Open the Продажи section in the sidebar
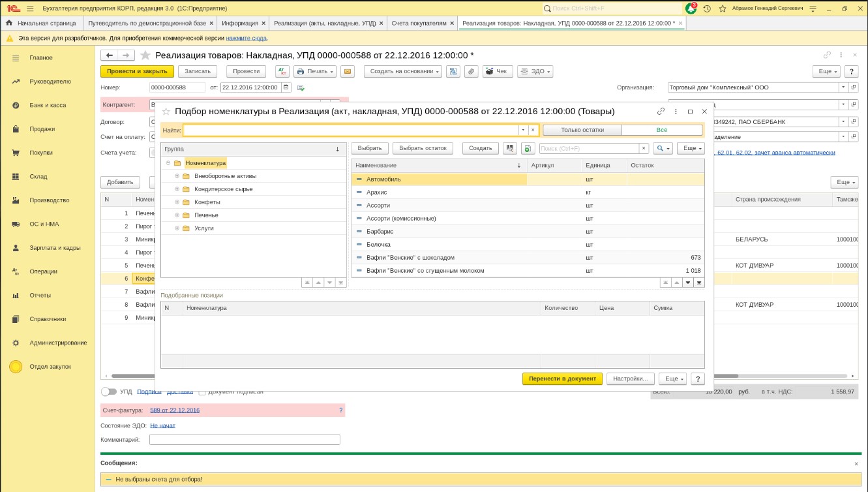Image resolution: width=868 pixels, height=492 pixels. (42, 129)
